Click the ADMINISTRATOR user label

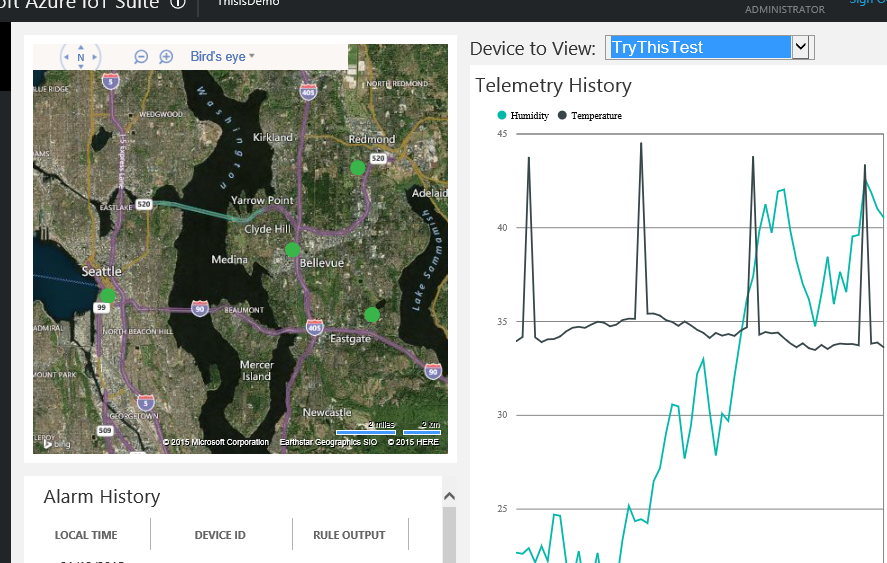coord(785,10)
